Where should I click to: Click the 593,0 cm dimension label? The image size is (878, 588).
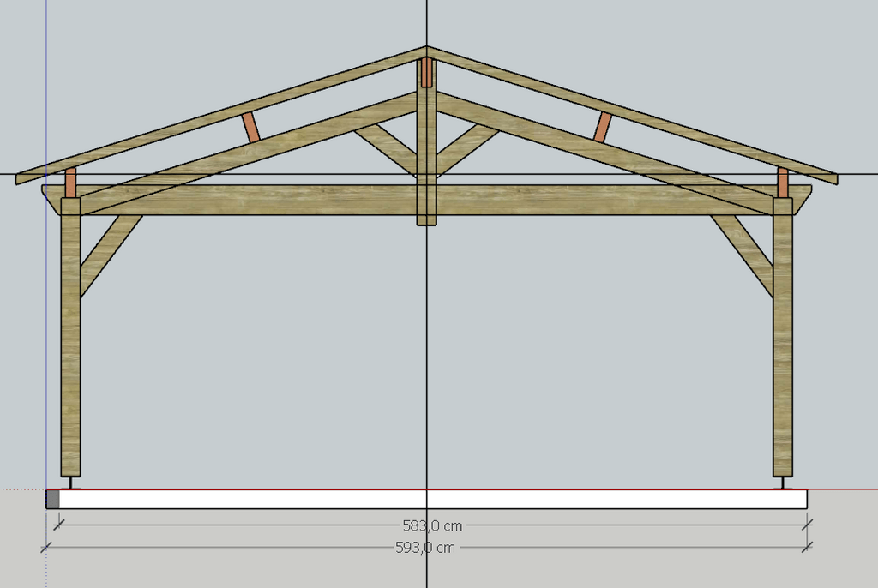click(425, 548)
